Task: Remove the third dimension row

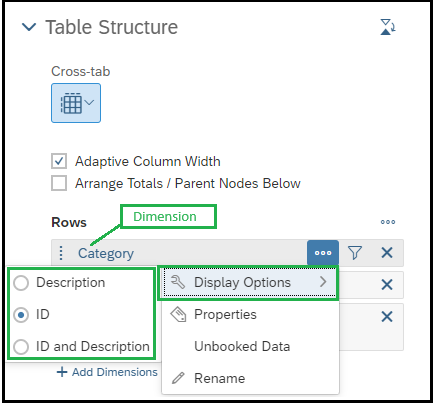Action: click(x=387, y=316)
